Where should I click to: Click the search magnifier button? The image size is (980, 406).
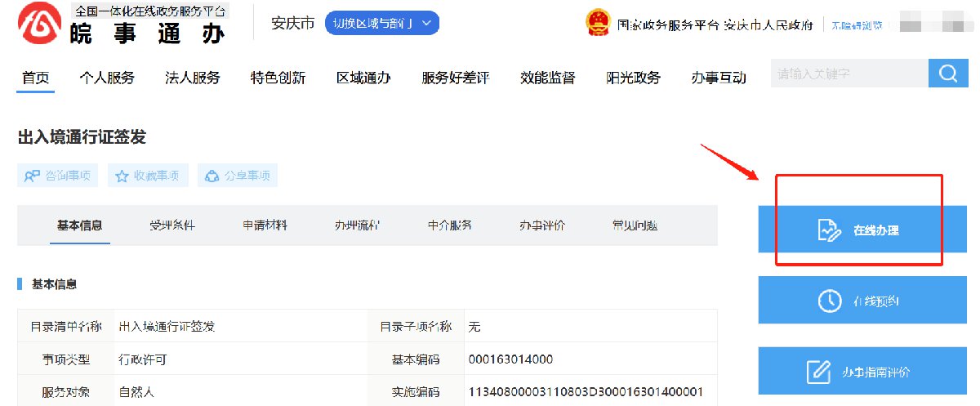948,74
